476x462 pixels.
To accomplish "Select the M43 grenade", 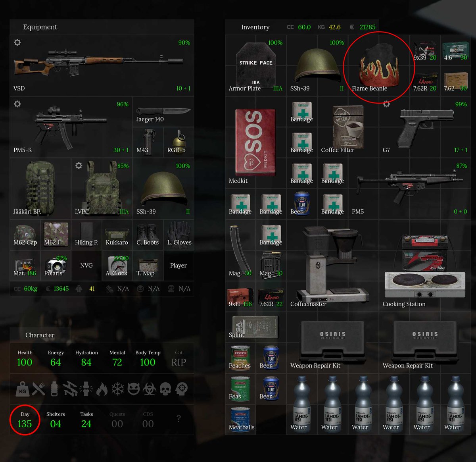I will pyautogui.click(x=148, y=142).
